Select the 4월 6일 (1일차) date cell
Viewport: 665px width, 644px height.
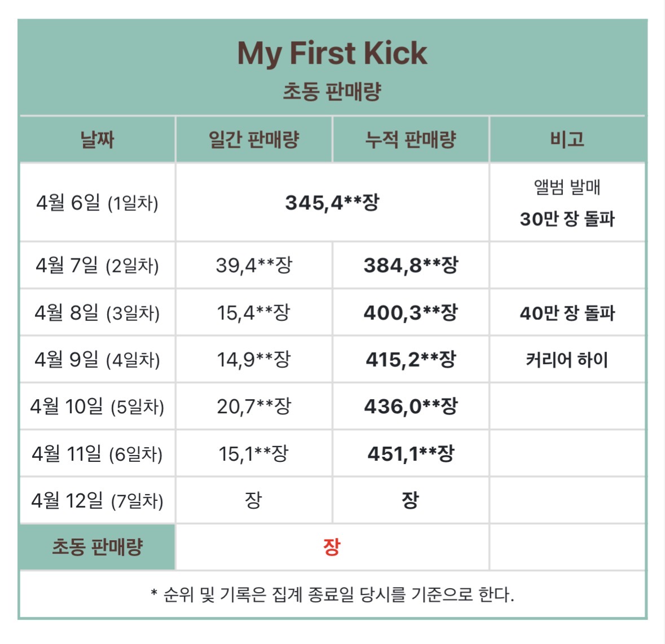(97, 202)
